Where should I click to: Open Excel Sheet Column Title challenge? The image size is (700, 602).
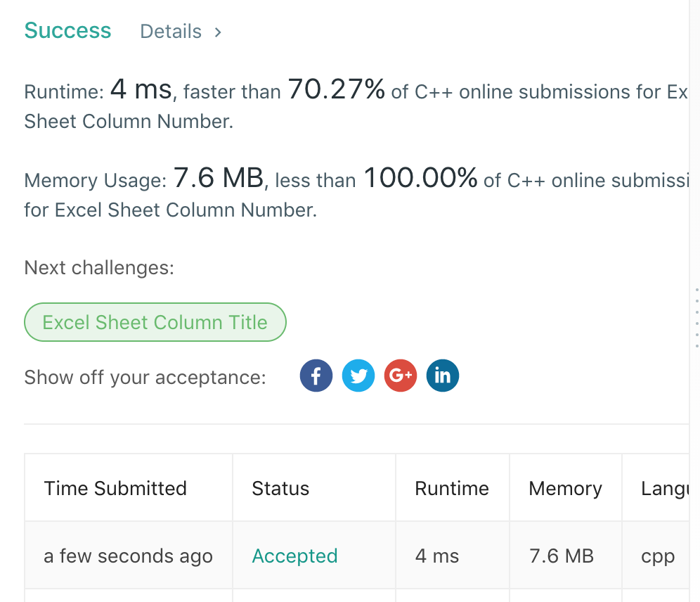155,322
